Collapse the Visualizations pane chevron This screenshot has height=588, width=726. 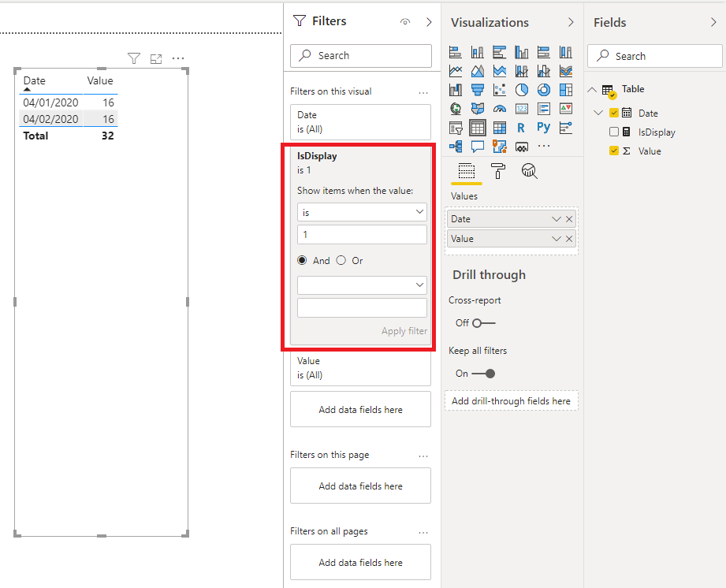click(571, 22)
